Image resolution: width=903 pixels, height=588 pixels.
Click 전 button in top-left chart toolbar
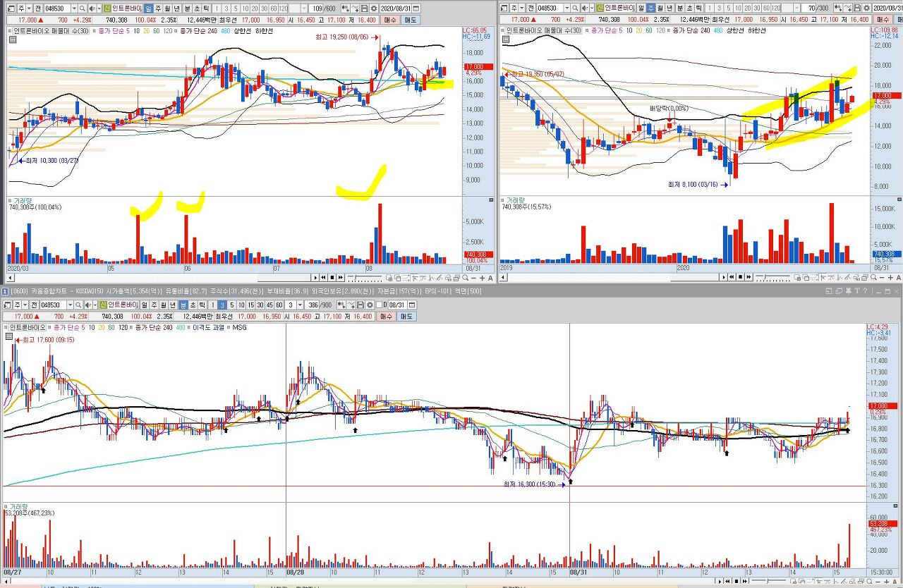[x=38, y=8]
